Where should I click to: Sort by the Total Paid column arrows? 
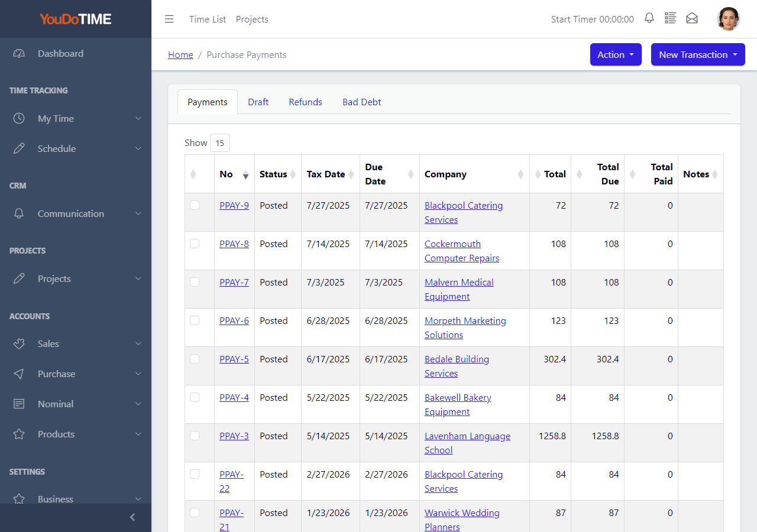point(633,174)
